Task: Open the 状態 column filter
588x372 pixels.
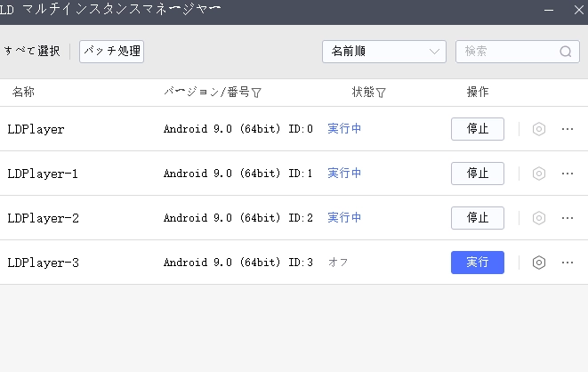Action: 381,93
